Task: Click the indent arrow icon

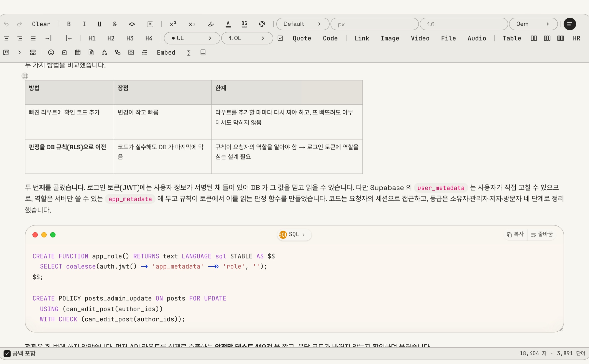Action: click(x=48, y=38)
